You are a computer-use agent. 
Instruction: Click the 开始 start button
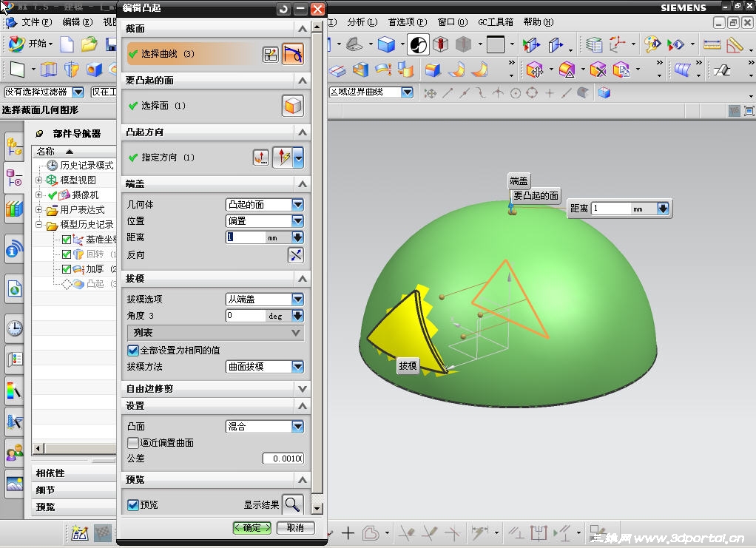pyautogui.click(x=30, y=44)
